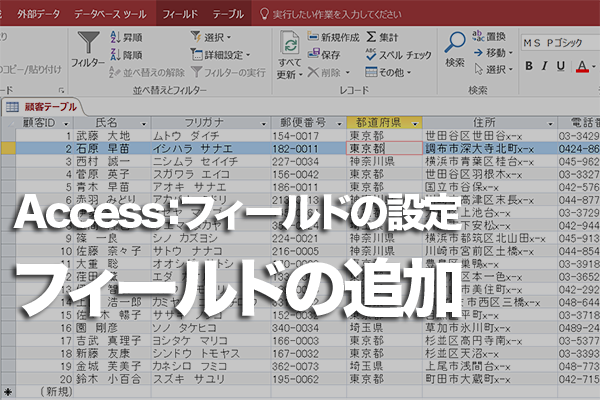This screenshot has width=600, height=400.
Task: Open the データベース ツール ribbon tab
Action: (x=110, y=14)
